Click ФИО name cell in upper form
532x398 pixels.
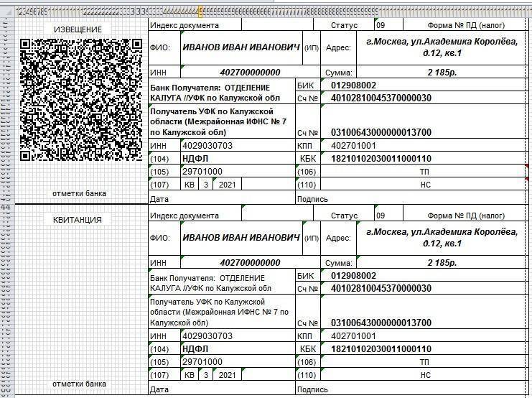pyautogui.click(x=241, y=47)
